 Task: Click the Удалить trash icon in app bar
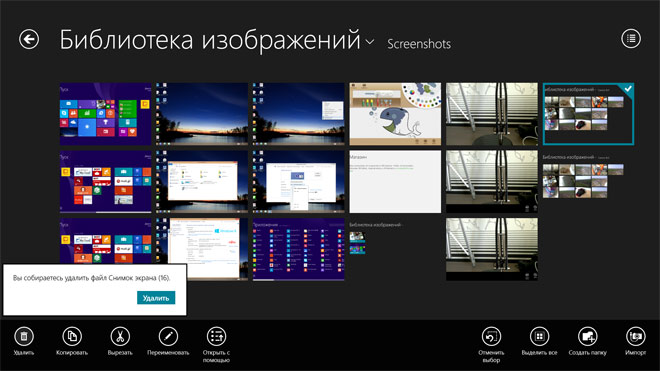tap(24, 336)
